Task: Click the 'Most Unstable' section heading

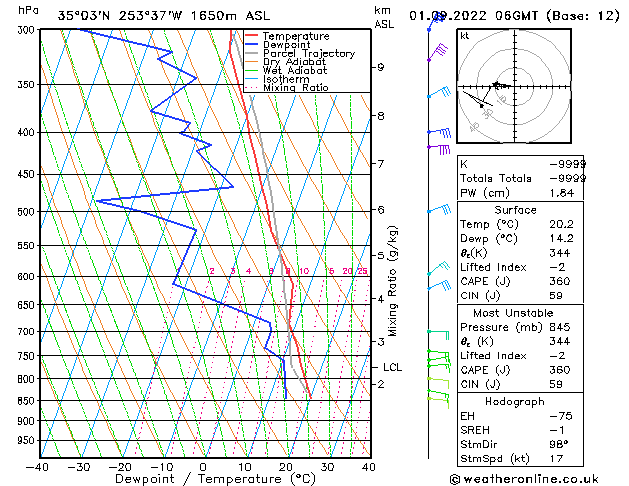Action: 513,313
